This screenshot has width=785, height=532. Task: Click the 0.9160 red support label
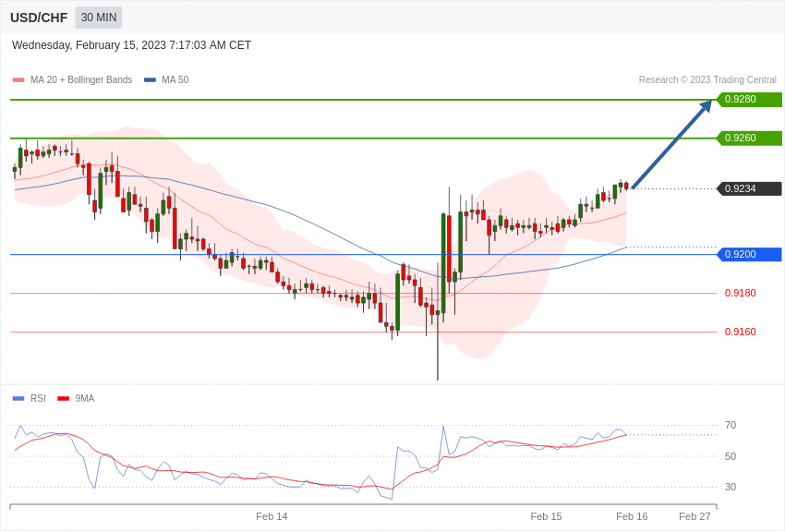coord(741,332)
